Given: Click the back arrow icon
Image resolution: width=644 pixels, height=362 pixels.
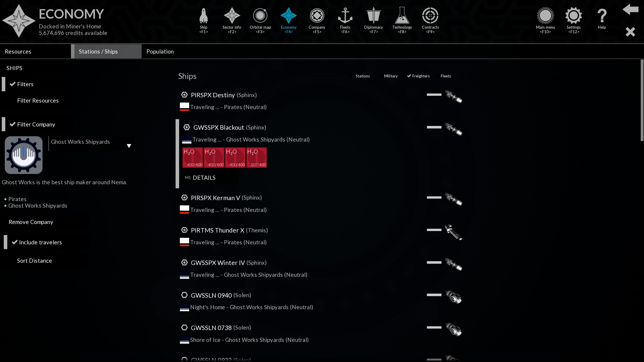Looking at the screenshot, I should pos(630,10).
